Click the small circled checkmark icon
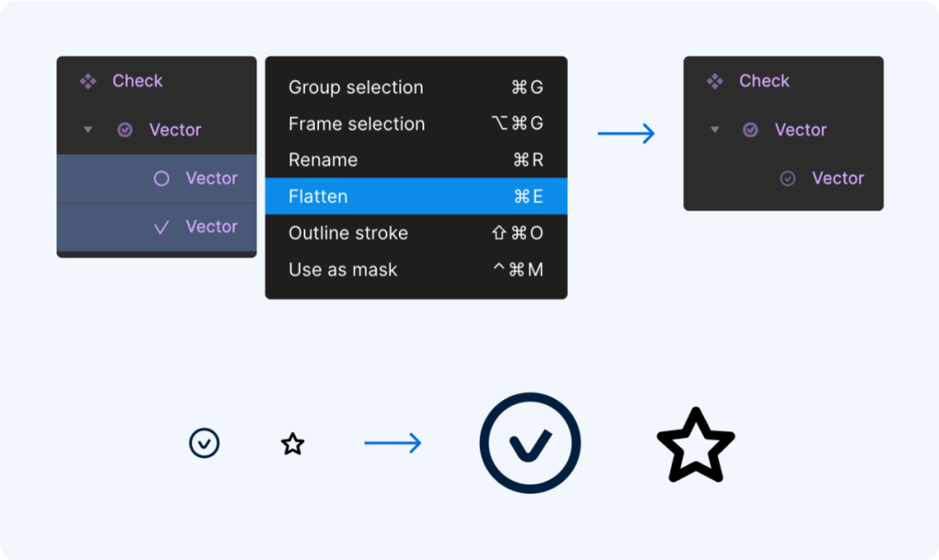This screenshot has width=939, height=560. pyautogui.click(x=204, y=443)
